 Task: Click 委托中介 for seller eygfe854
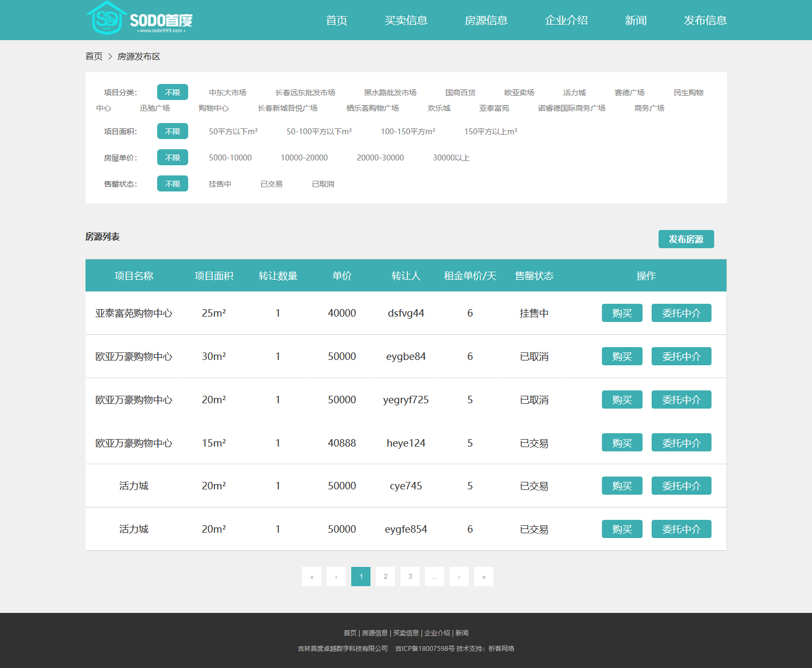point(681,529)
